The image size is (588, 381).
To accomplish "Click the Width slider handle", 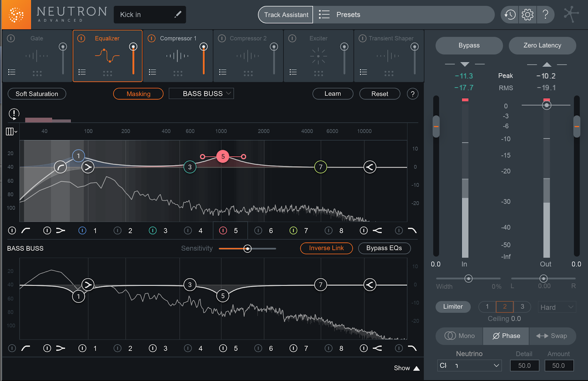I will (x=468, y=279).
